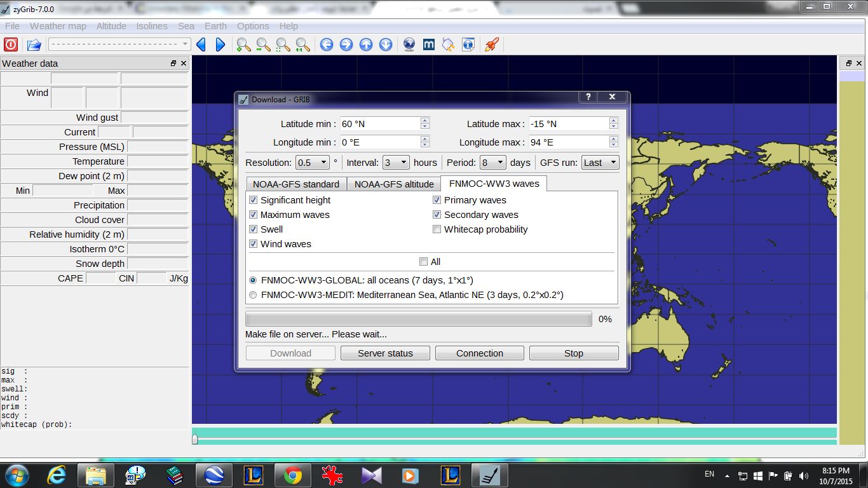Open the Period days dropdown

tap(493, 163)
